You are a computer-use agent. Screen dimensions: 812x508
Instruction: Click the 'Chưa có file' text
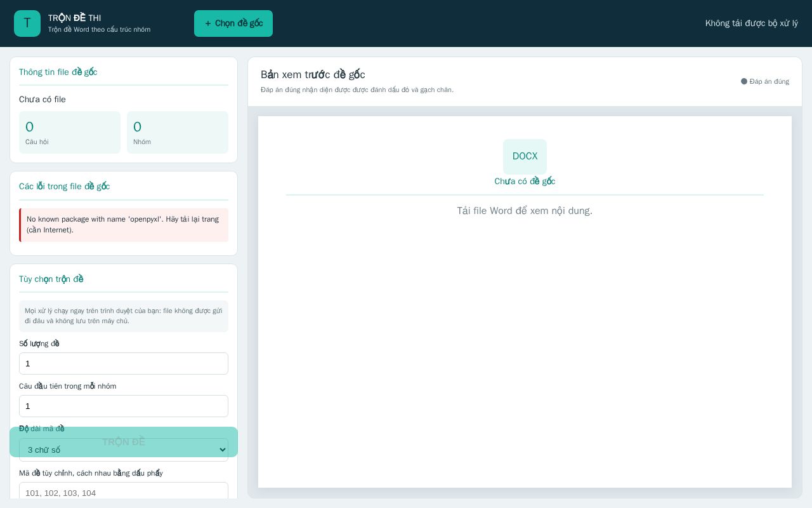pos(43,100)
